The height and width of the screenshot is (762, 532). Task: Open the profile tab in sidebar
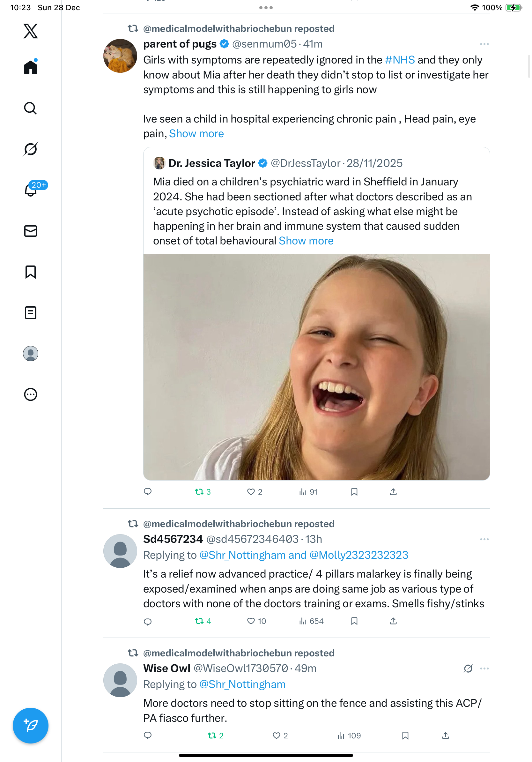[31, 354]
